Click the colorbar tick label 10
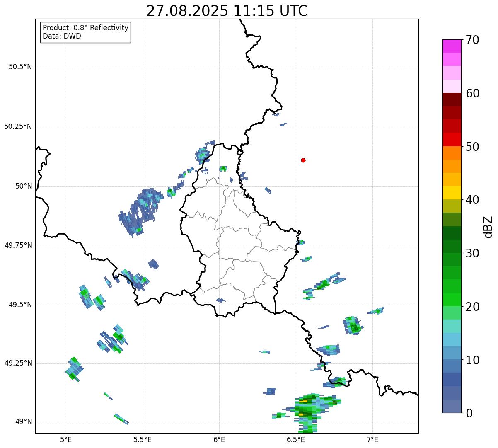The image size is (498, 448). click(x=472, y=360)
